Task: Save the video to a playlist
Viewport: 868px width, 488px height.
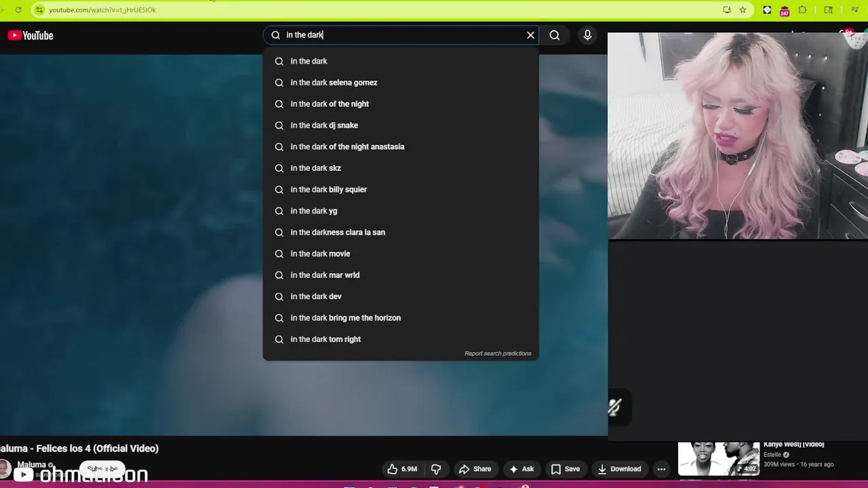Action: tap(566, 469)
